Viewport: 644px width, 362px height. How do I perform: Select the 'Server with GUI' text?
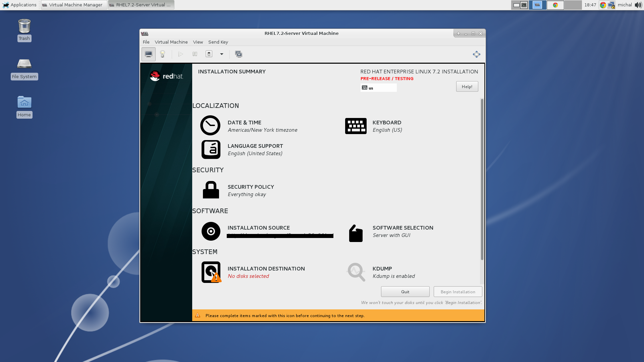point(391,235)
